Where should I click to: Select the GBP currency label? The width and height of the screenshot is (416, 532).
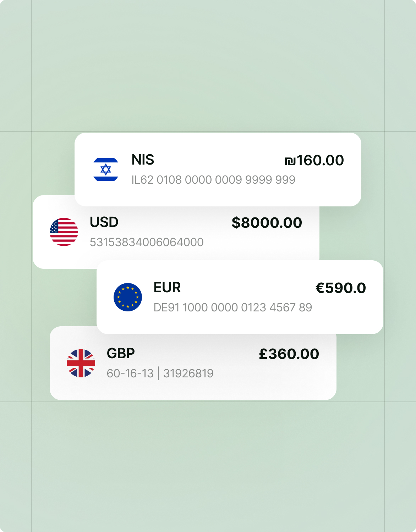(121, 354)
